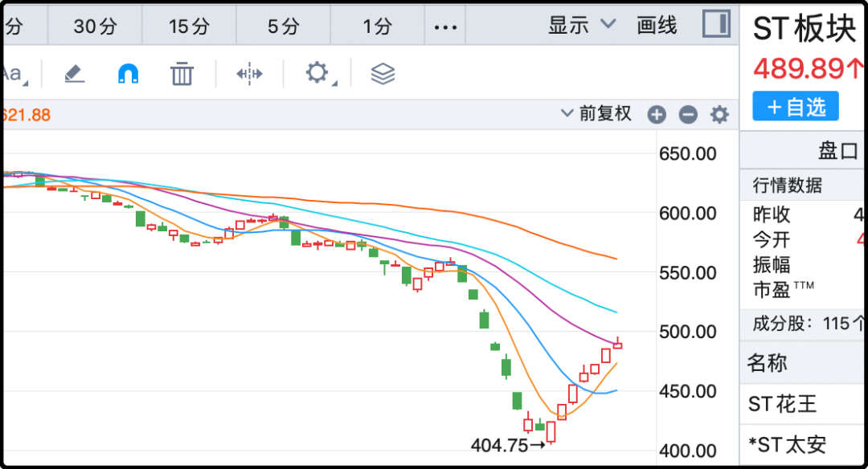Open the layers stack icon
The image size is (868, 469).
(383, 74)
